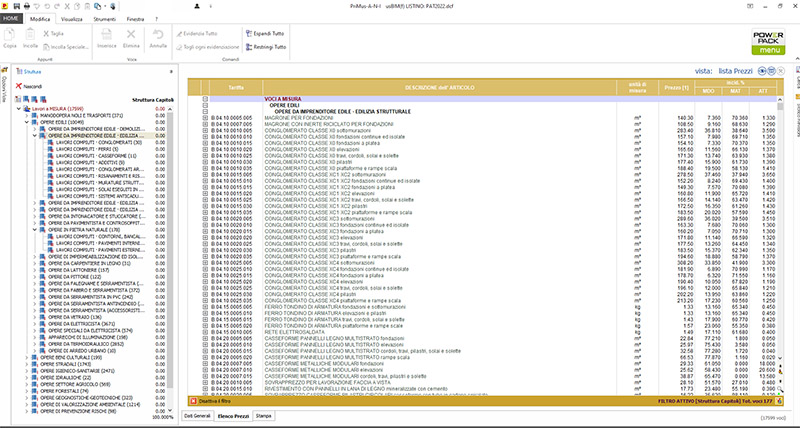Select LAVORI COMPIUTI - CASSEFORME (11) item

click(x=96, y=156)
